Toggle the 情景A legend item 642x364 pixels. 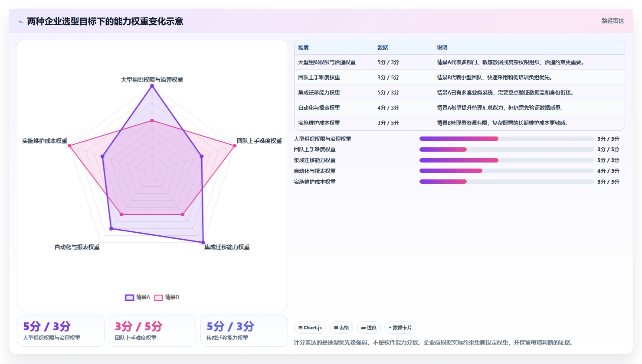(x=138, y=297)
